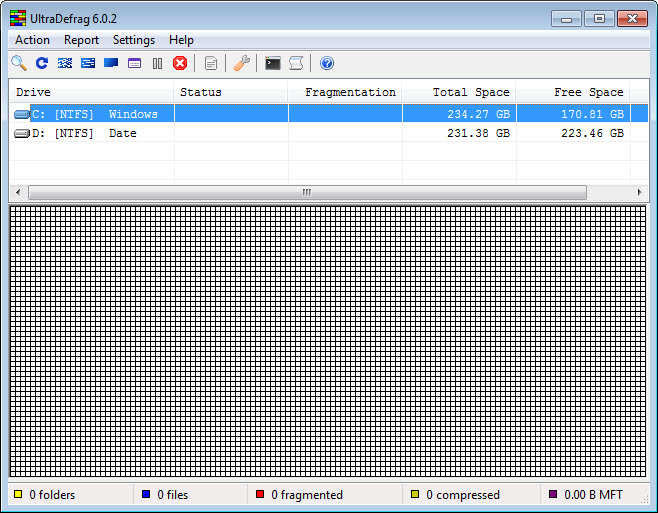Click the cluster map grid

328,341
